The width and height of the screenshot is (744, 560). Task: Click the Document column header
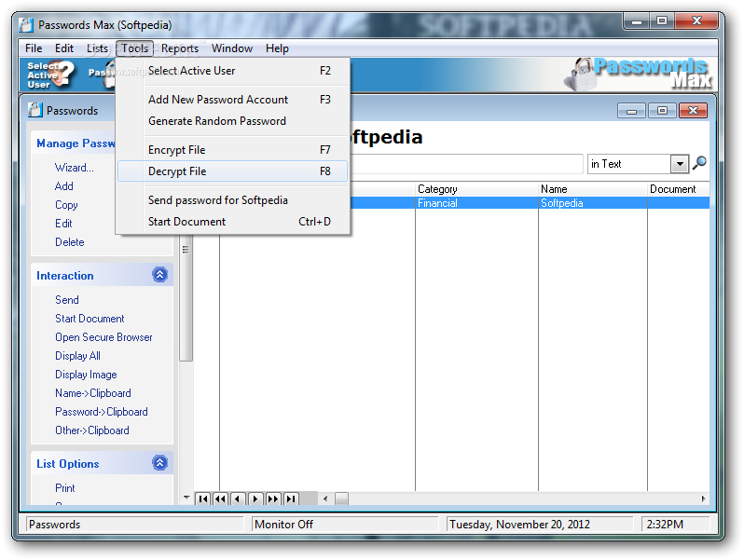click(x=679, y=189)
